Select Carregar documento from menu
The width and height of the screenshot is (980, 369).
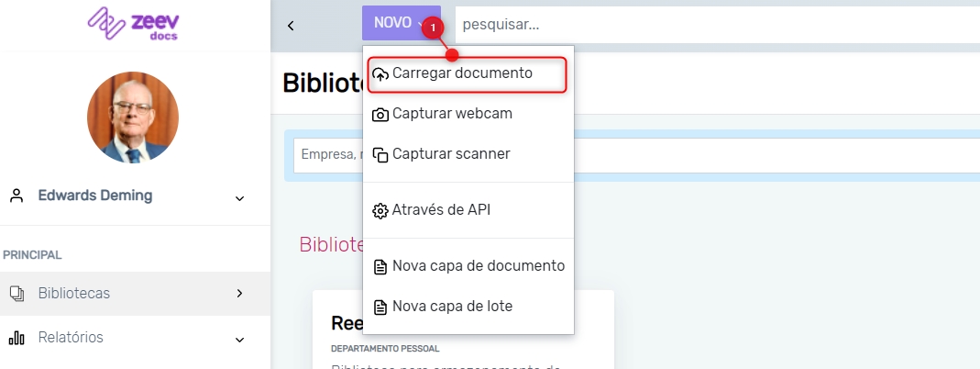tap(462, 73)
